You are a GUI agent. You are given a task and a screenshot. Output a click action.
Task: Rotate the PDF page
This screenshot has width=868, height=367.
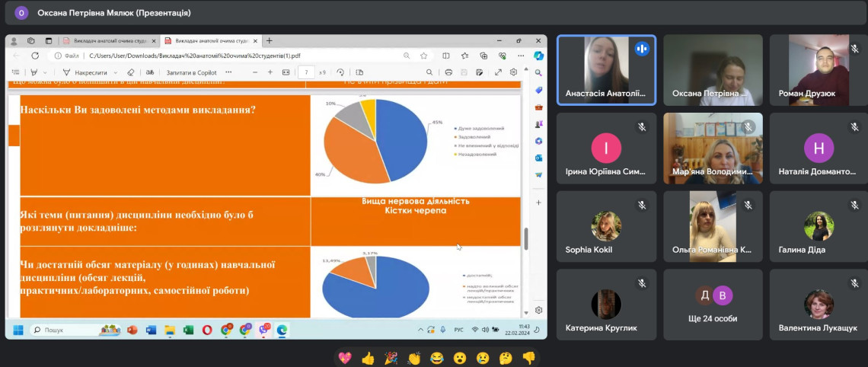pos(340,72)
